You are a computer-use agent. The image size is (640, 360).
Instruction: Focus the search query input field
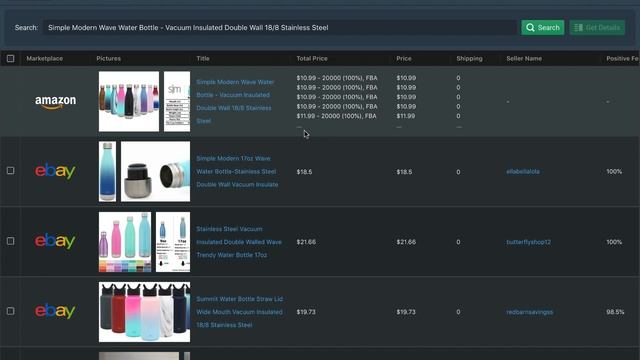280,27
